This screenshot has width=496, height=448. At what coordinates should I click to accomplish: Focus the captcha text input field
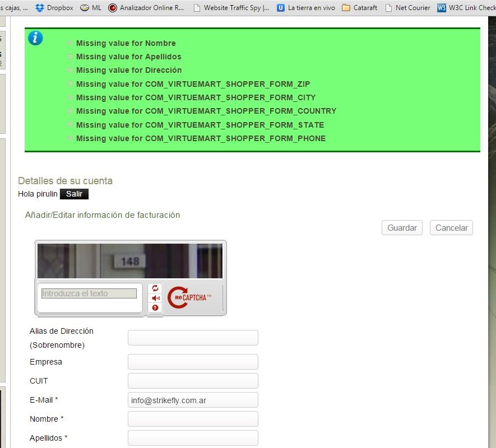point(89,293)
